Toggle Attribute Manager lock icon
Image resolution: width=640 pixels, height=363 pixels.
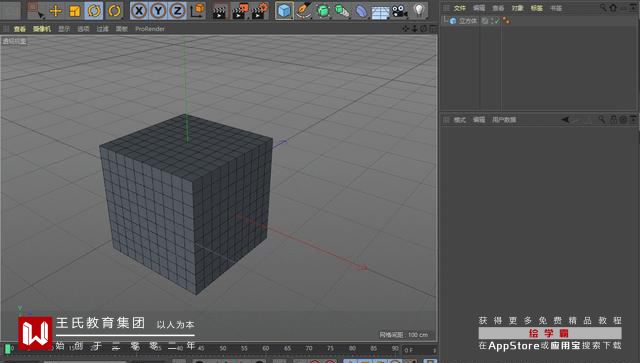(x=613, y=120)
